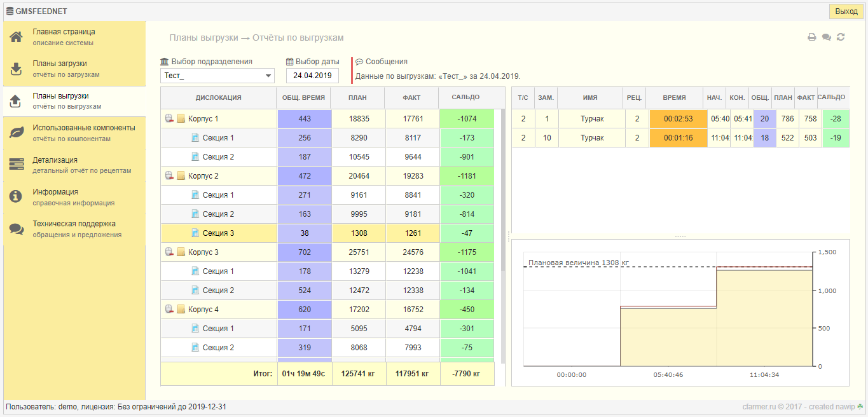Viewport: 868px width, 417px height.
Task: Collapse the Корпус 3 tree node
Action: coord(169,252)
